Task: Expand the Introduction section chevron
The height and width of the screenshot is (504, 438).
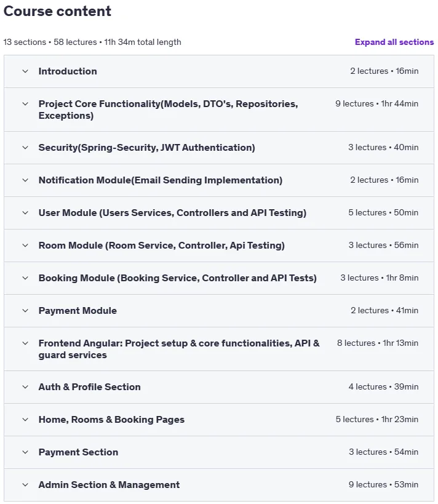Action: pyautogui.click(x=25, y=71)
